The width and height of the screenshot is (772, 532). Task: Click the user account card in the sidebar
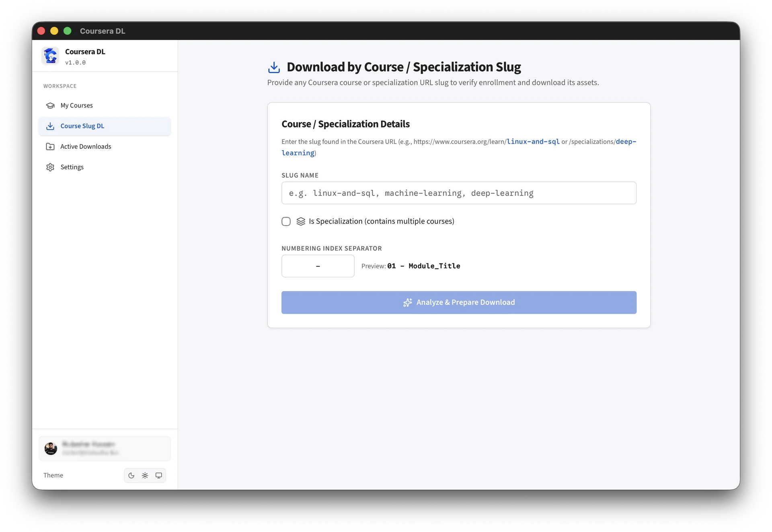pyautogui.click(x=105, y=448)
